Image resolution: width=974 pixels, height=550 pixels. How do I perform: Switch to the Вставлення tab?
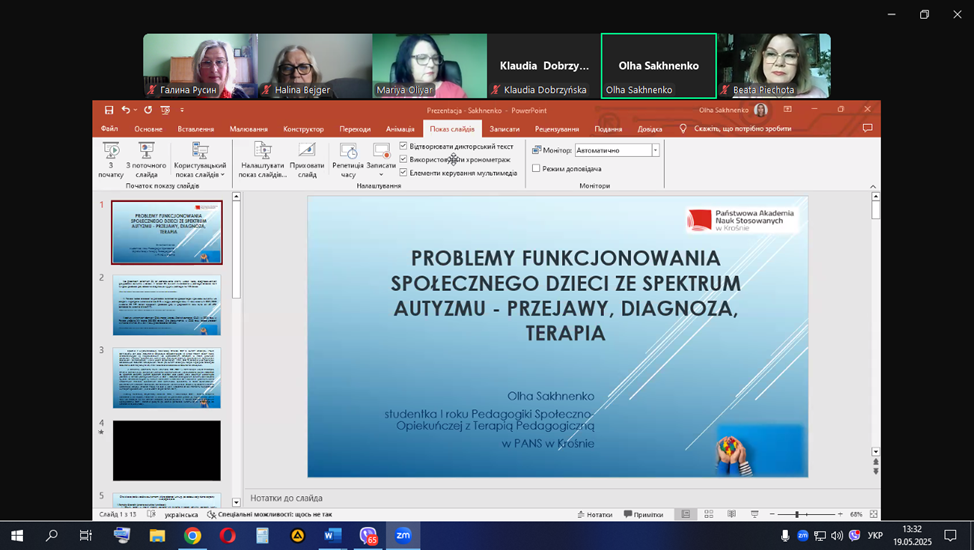coord(195,129)
